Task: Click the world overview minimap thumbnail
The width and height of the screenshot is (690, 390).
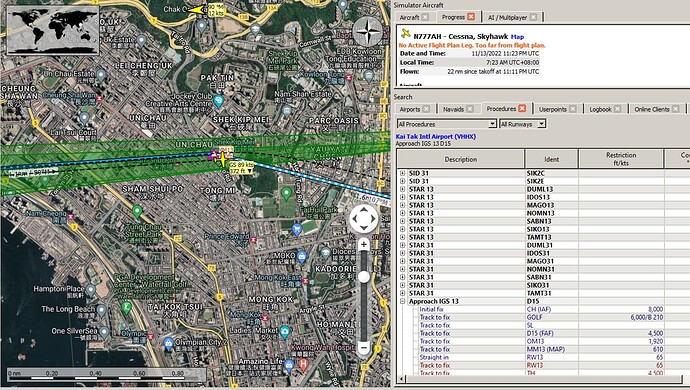Action: (53, 30)
